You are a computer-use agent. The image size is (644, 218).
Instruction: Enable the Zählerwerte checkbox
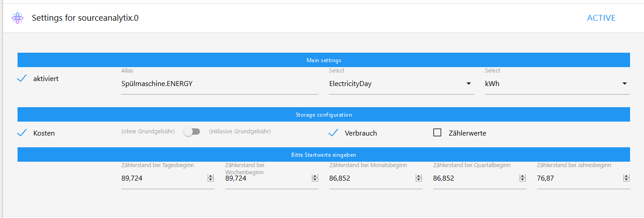click(437, 133)
